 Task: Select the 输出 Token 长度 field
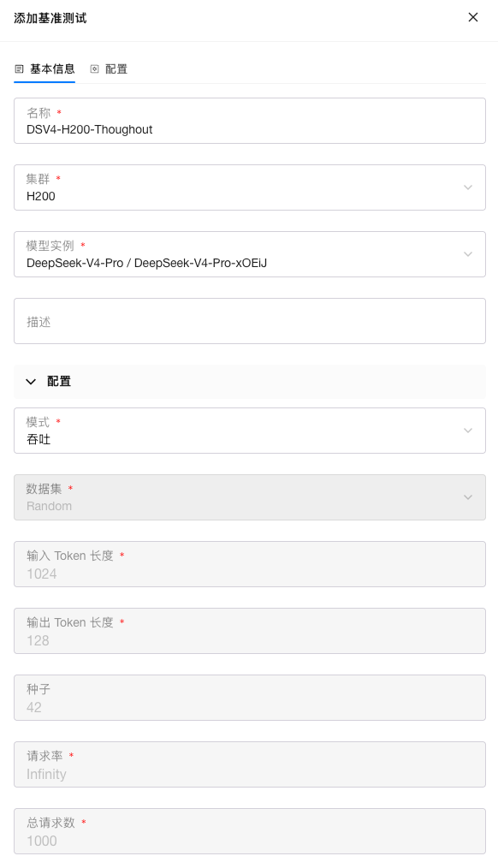(x=250, y=631)
